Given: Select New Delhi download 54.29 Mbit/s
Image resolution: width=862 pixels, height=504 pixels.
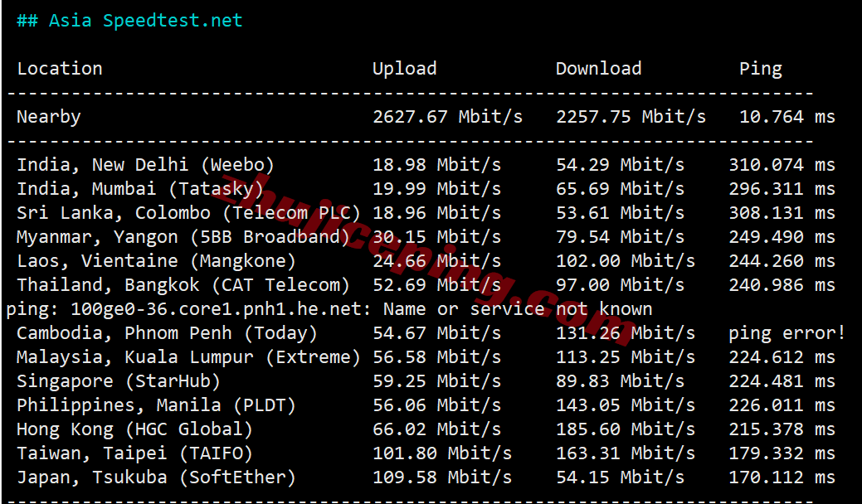Looking at the screenshot, I should point(620,165).
